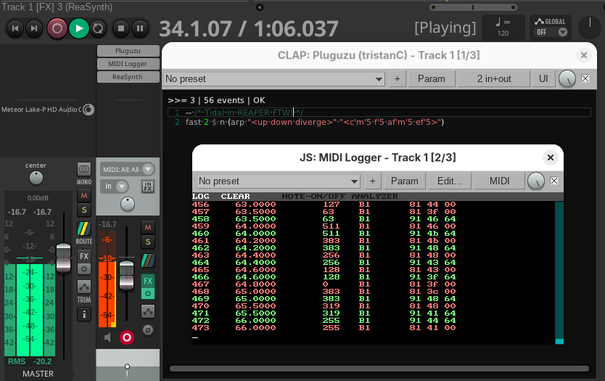
Task: Toggle MIDI Logger bypass checkbox
Action: [554, 181]
